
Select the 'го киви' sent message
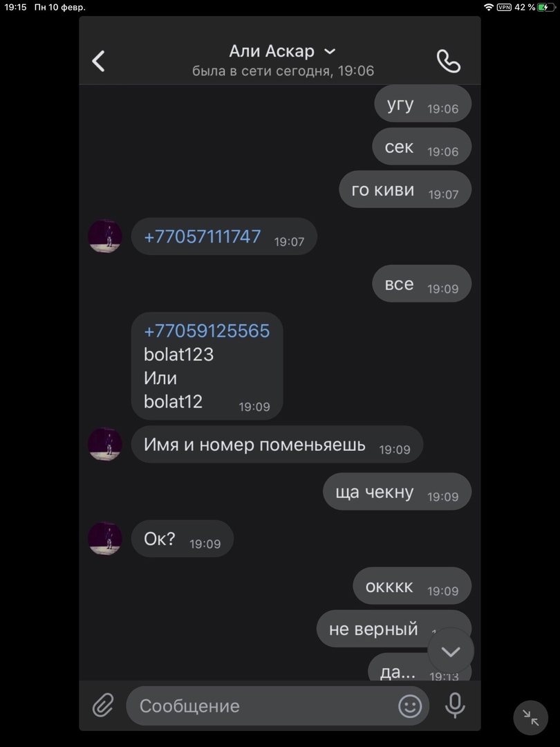click(405, 190)
